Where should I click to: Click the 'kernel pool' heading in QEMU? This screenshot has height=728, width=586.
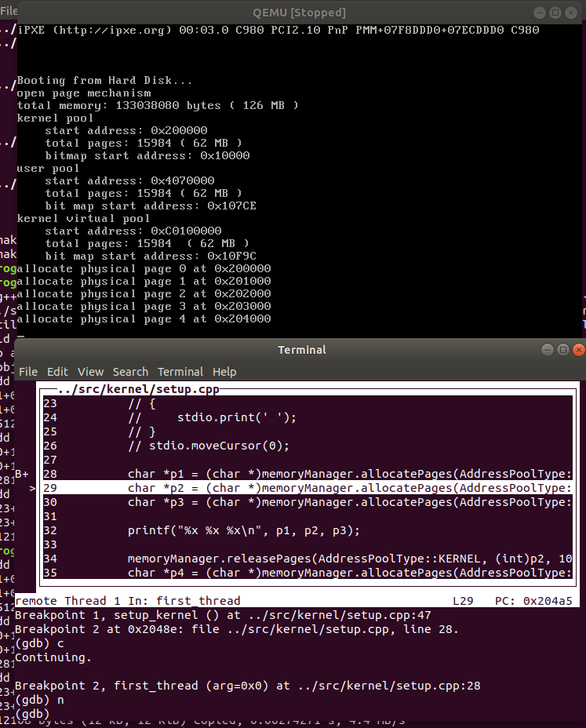(x=55, y=118)
